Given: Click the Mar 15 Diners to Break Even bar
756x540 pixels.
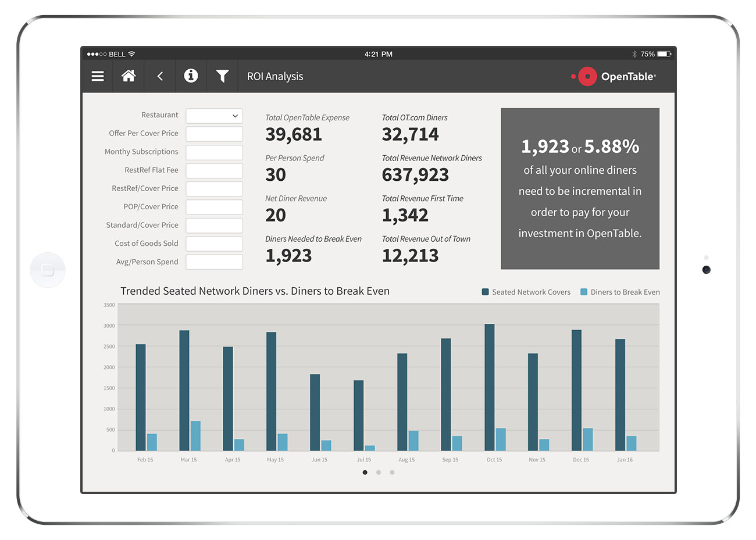Looking at the screenshot, I should (x=195, y=436).
